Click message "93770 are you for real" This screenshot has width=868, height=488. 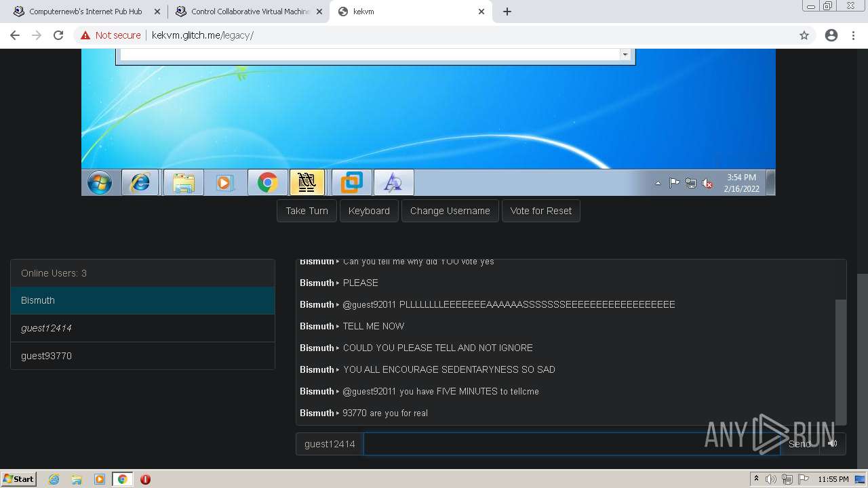click(x=385, y=413)
